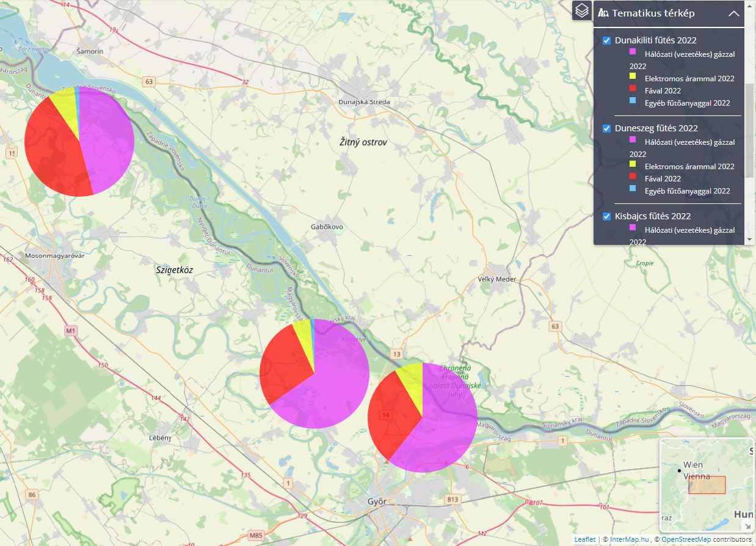Open the Leaflet attribution link

click(584, 540)
